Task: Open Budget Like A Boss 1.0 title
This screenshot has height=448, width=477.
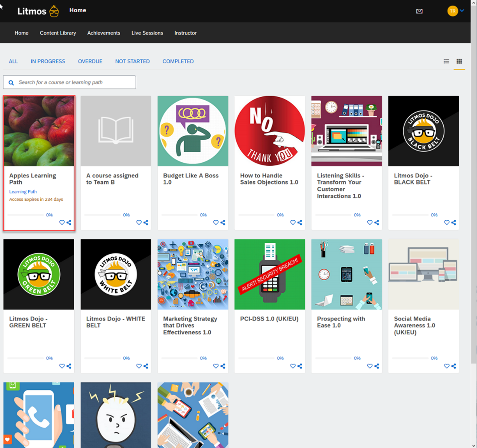Action: coord(191,179)
